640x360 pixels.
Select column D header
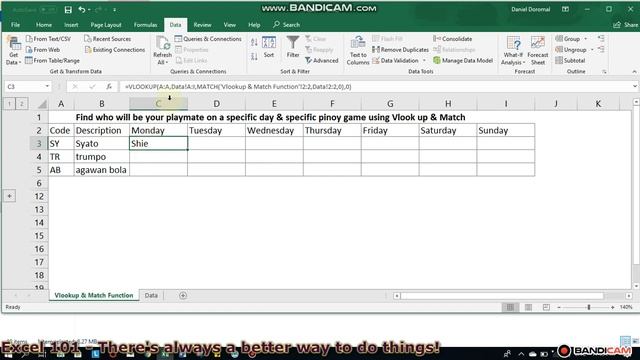click(x=216, y=104)
